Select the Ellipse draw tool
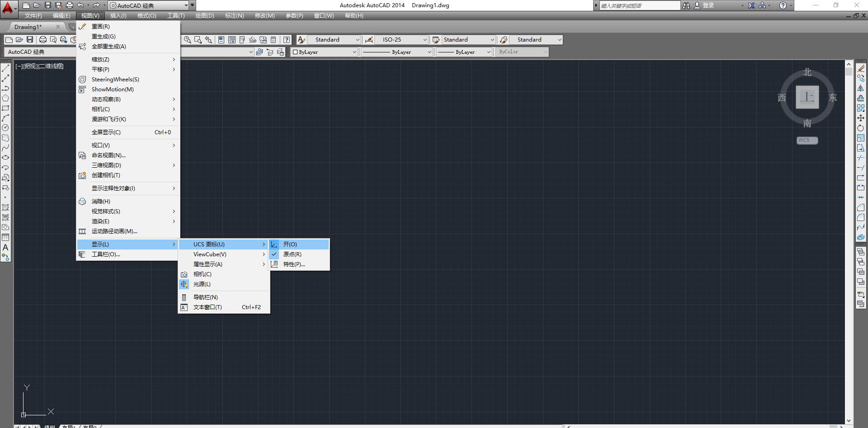The image size is (868, 428). click(5, 158)
